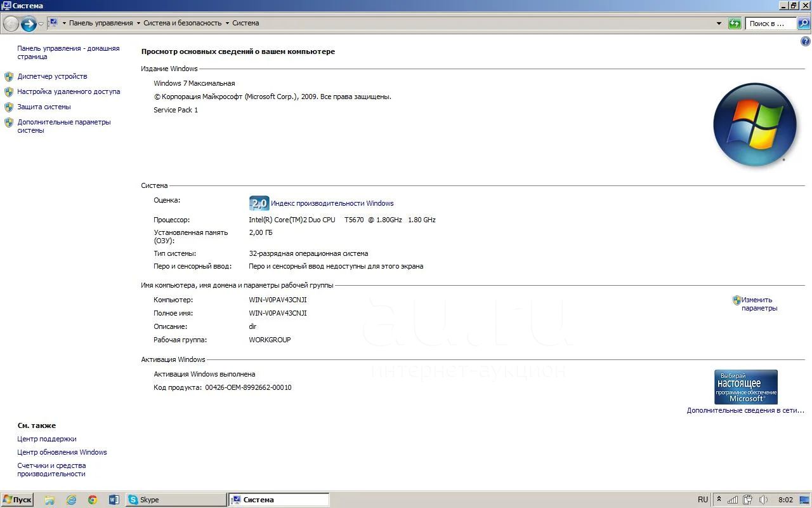Click the 2,00 ГБ memory value
The width and height of the screenshot is (812, 508).
(261, 232)
